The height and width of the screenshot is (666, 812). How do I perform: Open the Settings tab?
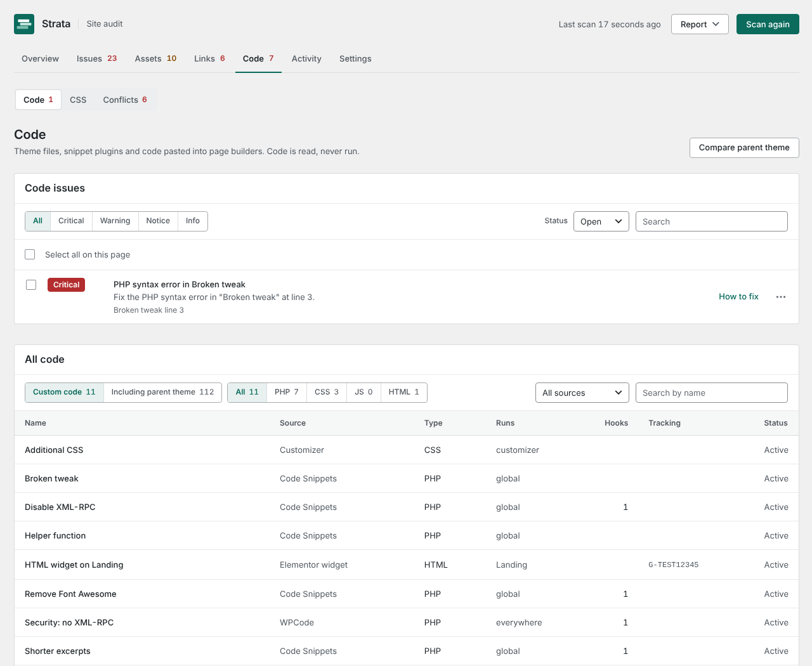(355, 58)
